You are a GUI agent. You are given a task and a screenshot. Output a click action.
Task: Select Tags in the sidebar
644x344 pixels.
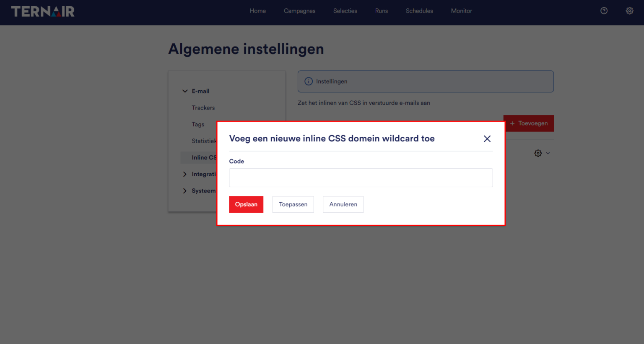(x=198, y=125)
